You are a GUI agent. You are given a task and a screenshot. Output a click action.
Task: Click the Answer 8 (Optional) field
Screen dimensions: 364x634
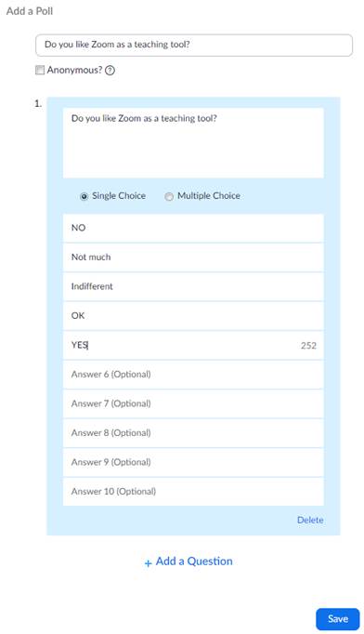pos(193,433)
